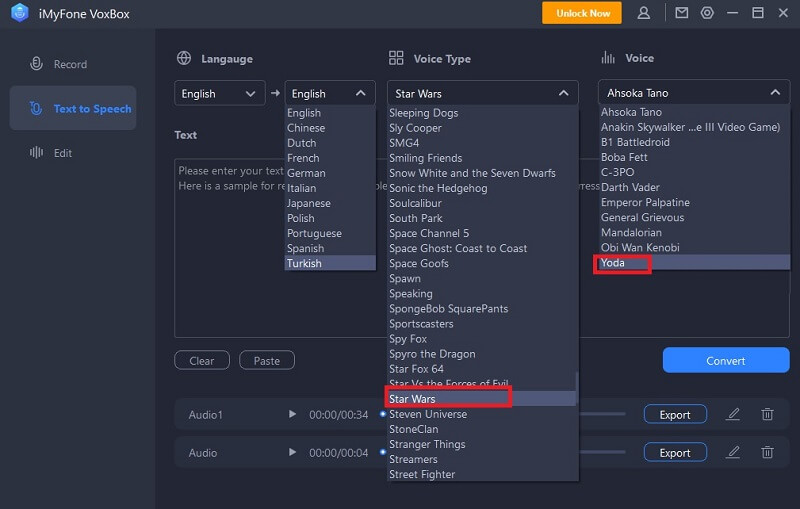Edit the Audio clip name
Viewport: 800px width, 509px height.
point(733,452)
